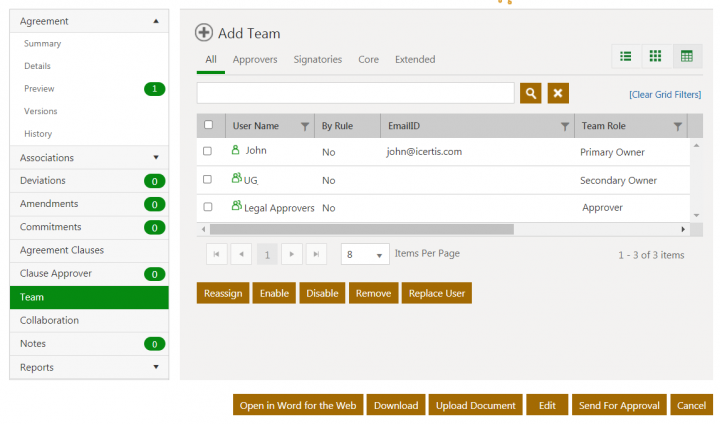Check the box for John row
Viewport: 720px width, 424px height.
208,151
